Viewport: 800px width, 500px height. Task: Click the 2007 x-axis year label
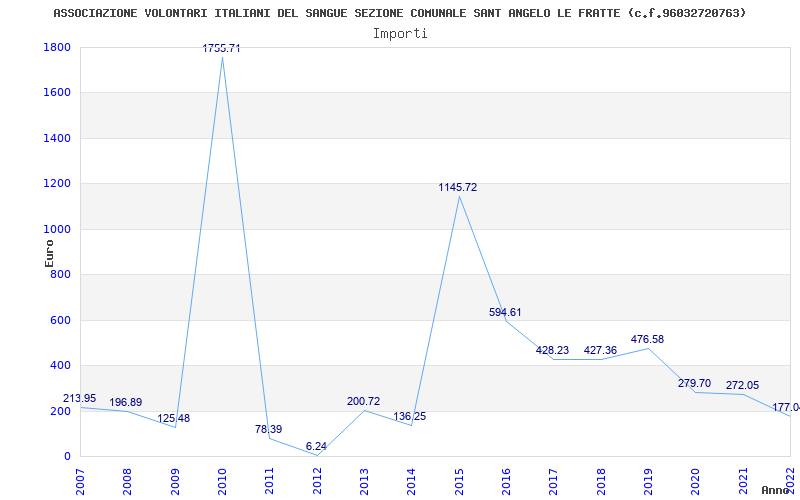(80, 481)
